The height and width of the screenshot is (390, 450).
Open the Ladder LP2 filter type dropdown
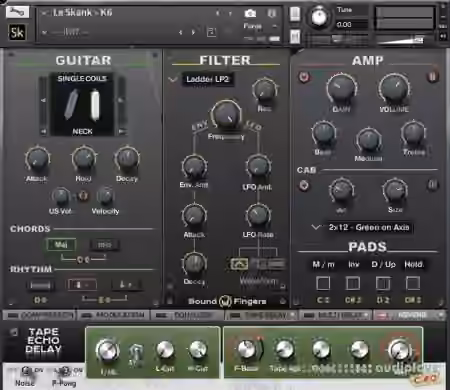pos(207,79)
